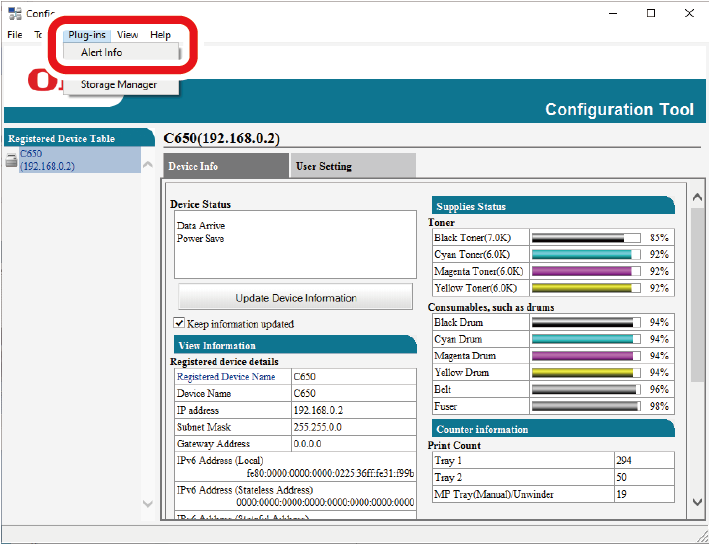Choose Storage Manager from Plug-ins menu
709x544 pixels.
coord(119,85)
